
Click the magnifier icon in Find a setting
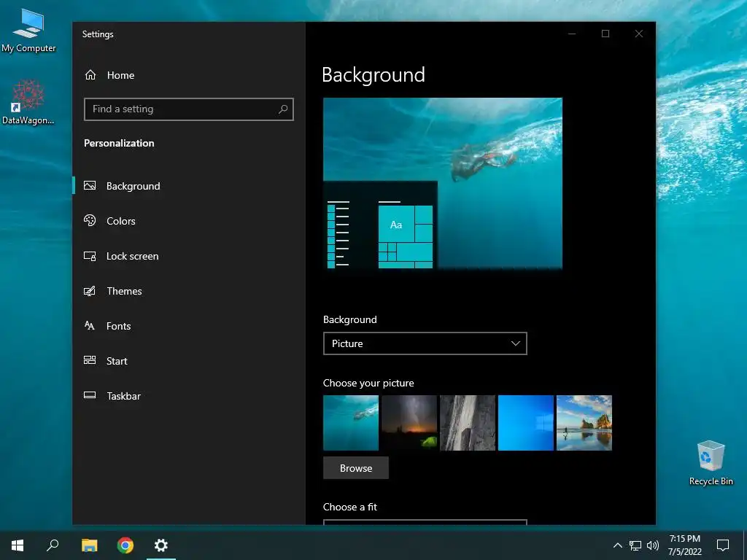283,109
